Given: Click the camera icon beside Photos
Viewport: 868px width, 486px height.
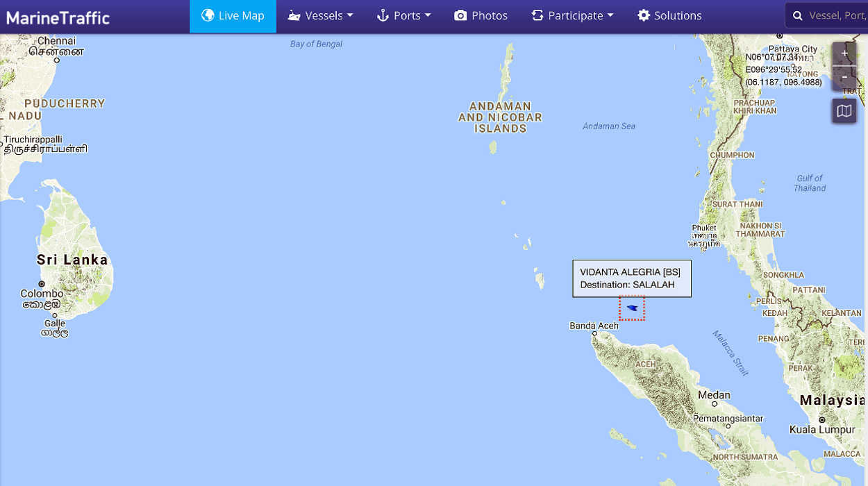Looking at the screenshot, I should pyautogui.click(x=460, y=15).
